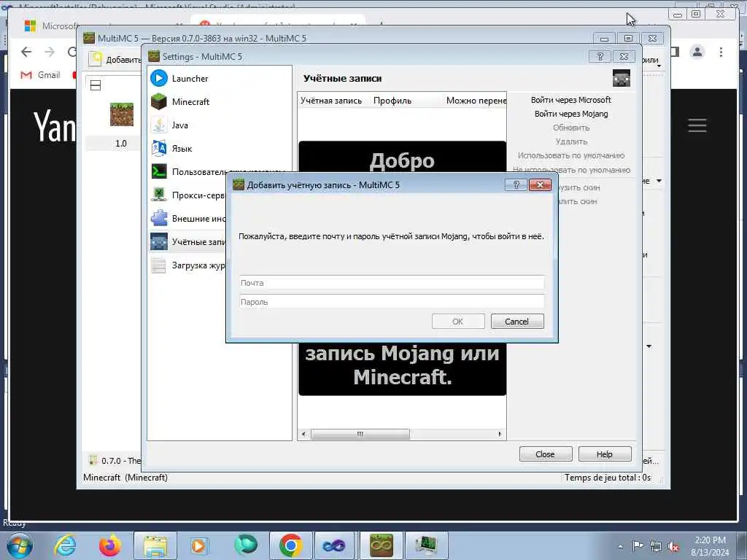
Task: Click the accounts list scroll left arrow
Action: tap(303, 434)
